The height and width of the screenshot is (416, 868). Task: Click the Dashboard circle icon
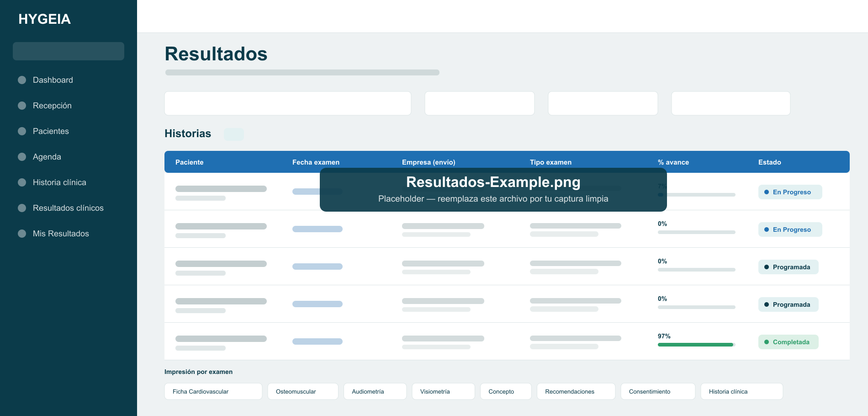[x=22, y=80]
